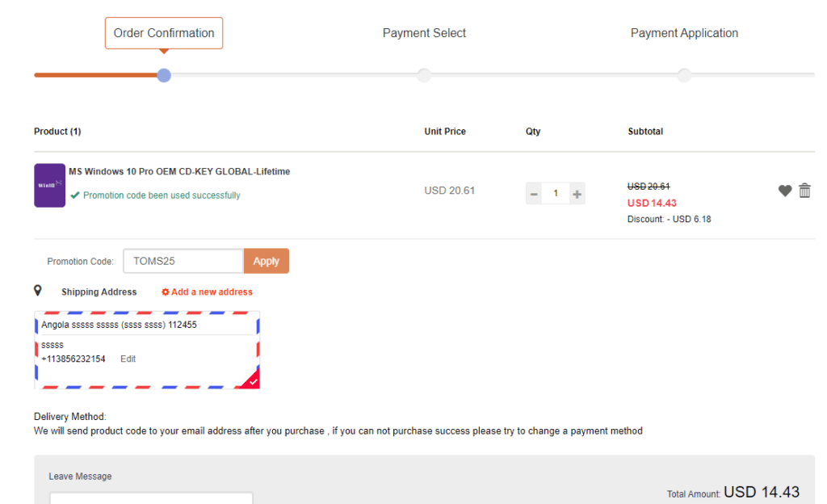This screenshot has height=504, width=827.
Task: Delete product with trash can icon
Action: click(x=804, y=191)
